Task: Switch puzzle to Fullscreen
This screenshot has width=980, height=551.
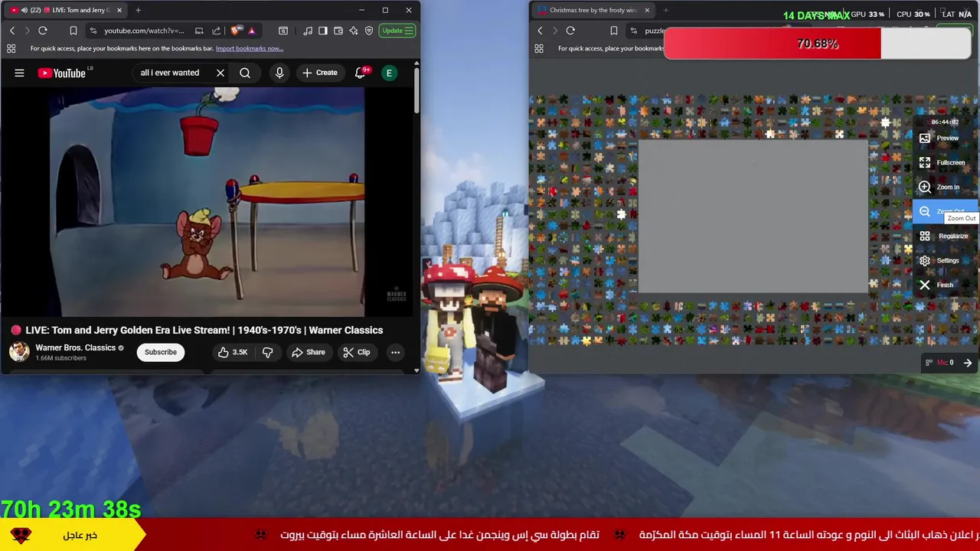Action: tap(946, 162)
